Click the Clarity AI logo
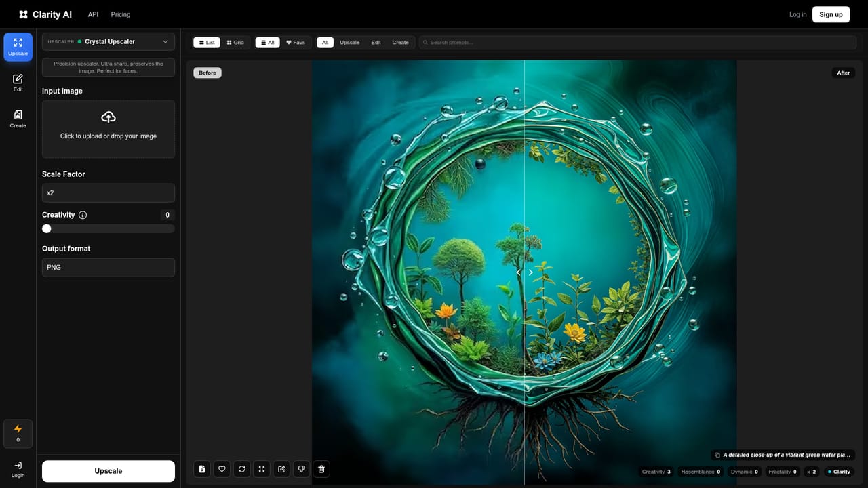This screenshot has width=868, height=488. [45, 14]
